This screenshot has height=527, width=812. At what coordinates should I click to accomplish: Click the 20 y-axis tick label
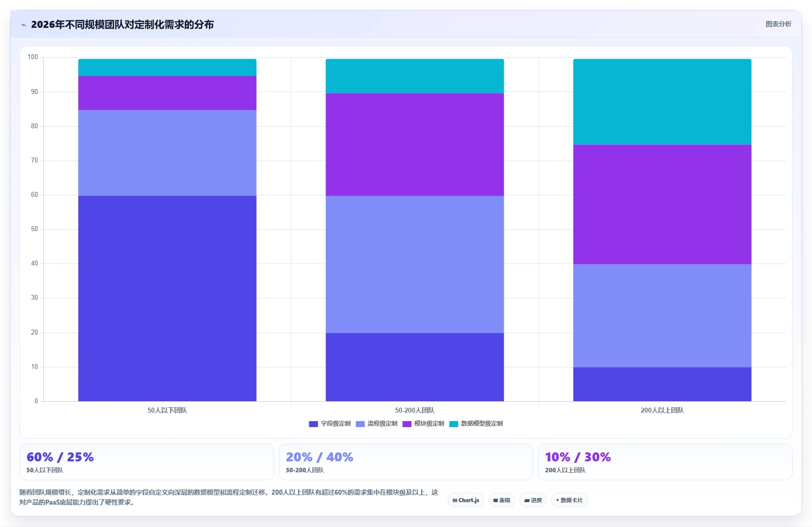point(34,333)
